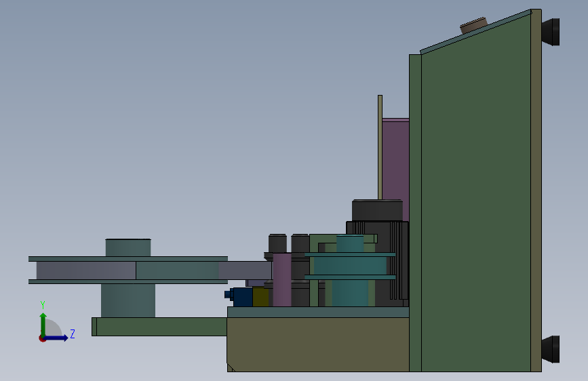The image size is (588, 381).
Task: Click the red X axis dot at triad origin
Action: (42, 338)
